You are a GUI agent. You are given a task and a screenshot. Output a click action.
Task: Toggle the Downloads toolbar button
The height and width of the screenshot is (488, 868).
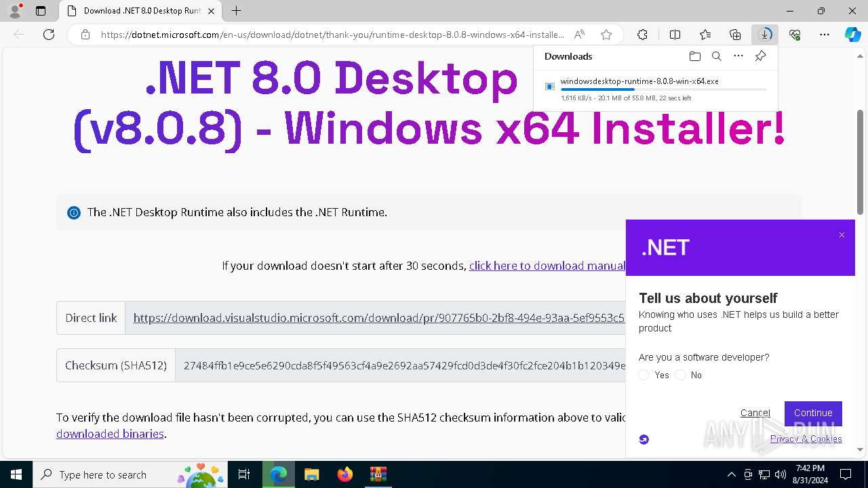765,35
